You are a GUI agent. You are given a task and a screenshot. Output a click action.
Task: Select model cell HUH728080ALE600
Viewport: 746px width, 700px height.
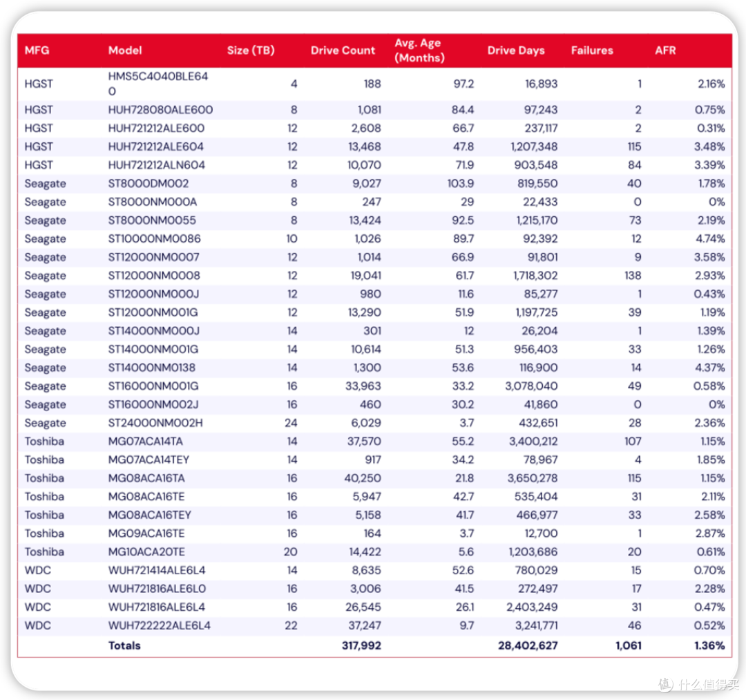(160, 110)
